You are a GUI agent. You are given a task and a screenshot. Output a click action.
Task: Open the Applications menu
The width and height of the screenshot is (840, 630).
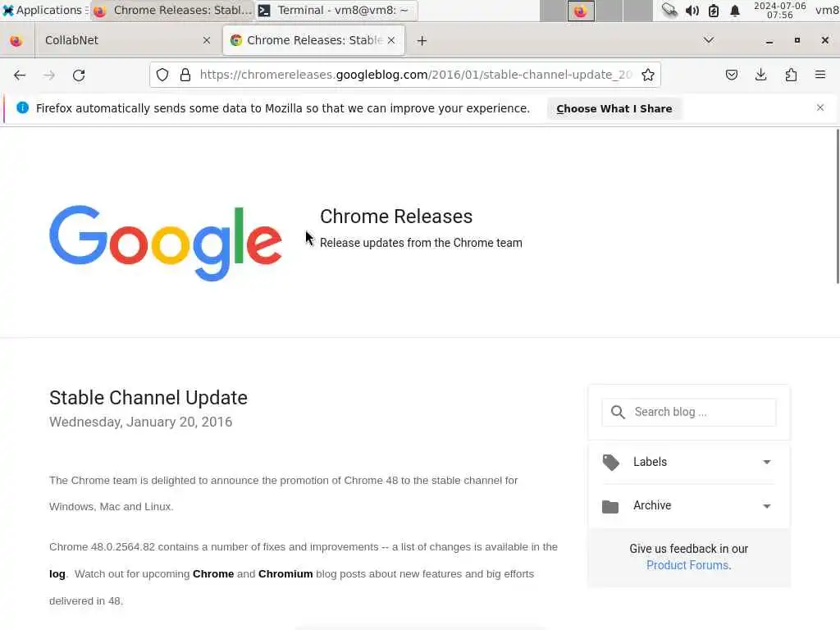click(44, 10)
